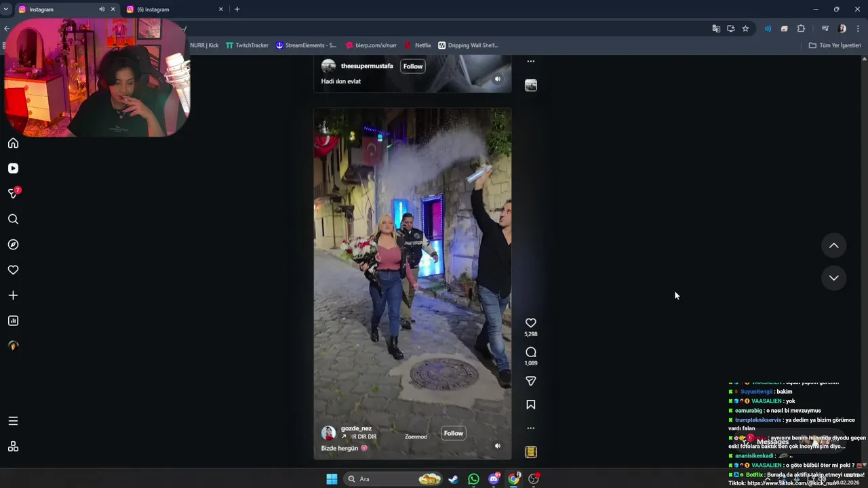Open the tab search dropdown arrow
The width and height of the screenshot is (868, 488).
point(5,9)
